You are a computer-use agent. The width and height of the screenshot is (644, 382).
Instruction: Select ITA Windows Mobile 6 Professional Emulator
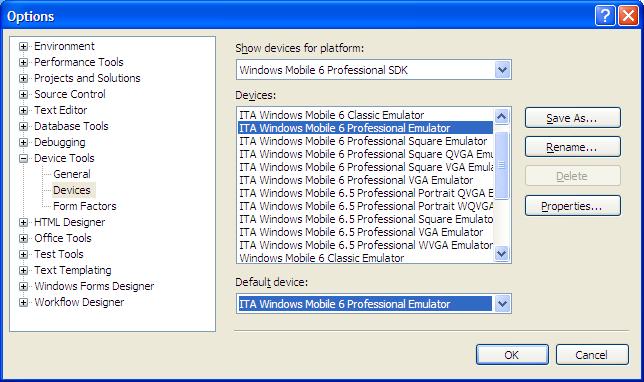point(366,128)
